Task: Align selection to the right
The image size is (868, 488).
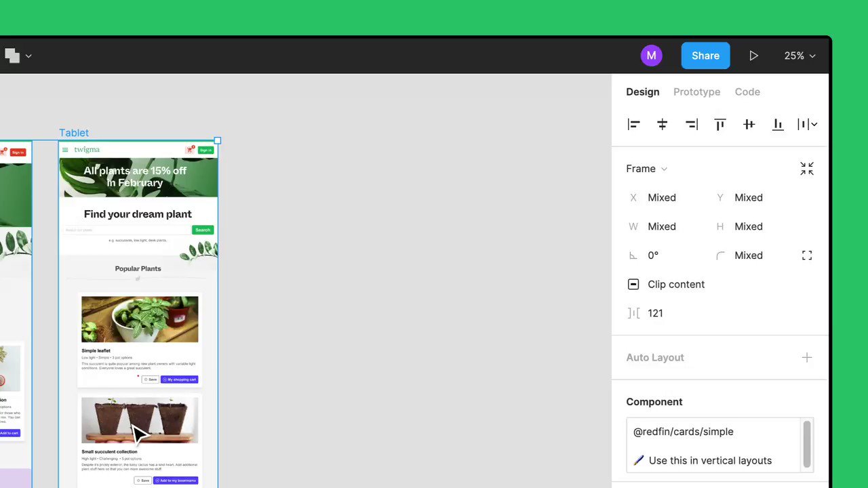Action: 691,124
